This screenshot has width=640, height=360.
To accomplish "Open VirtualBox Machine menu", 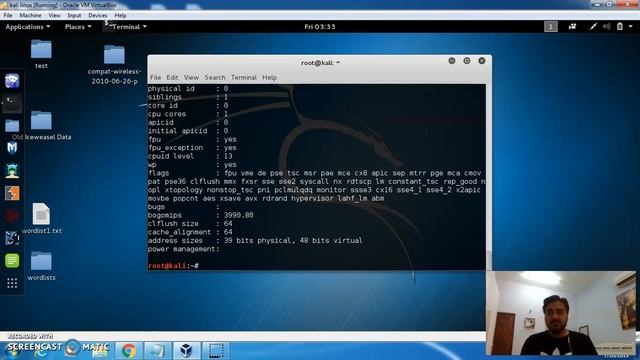I will click(30, 15).
